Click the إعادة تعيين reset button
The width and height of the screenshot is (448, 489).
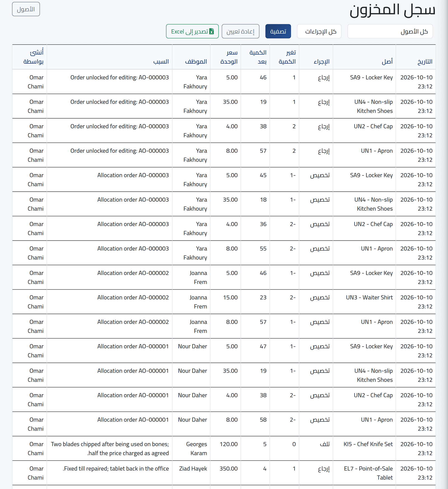pyautogui.click(x=240, y=31)
